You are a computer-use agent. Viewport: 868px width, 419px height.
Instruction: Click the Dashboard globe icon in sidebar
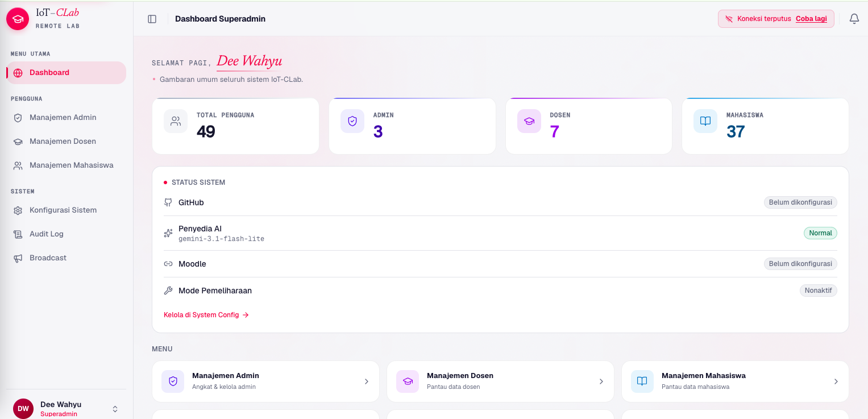(18, 73)
